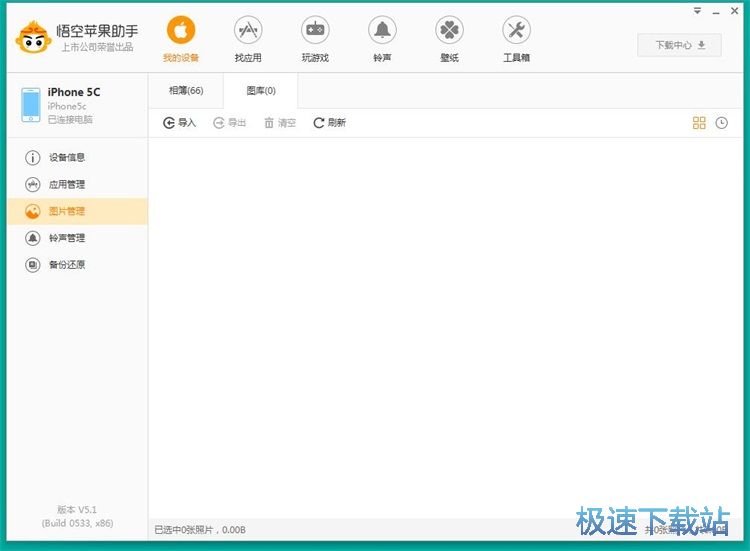Open the 找应用 (Find Apps) section

[248, 39]
